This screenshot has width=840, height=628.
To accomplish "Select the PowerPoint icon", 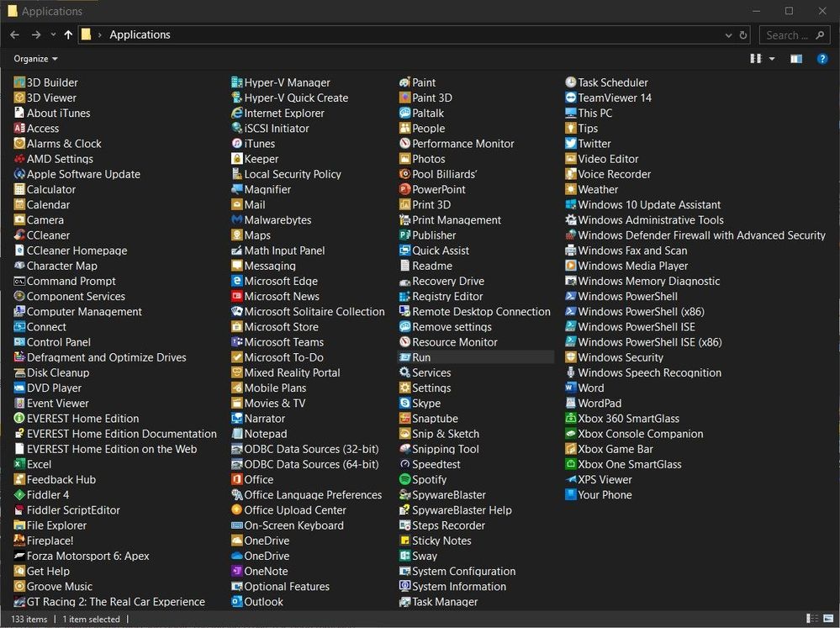I will [x=405, y=190].
